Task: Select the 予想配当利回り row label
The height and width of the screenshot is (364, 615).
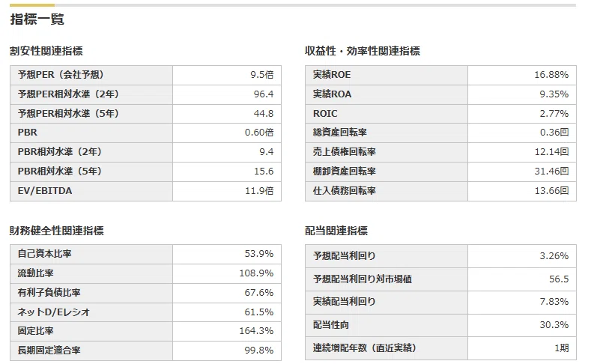Action: [x=344, y=256]
